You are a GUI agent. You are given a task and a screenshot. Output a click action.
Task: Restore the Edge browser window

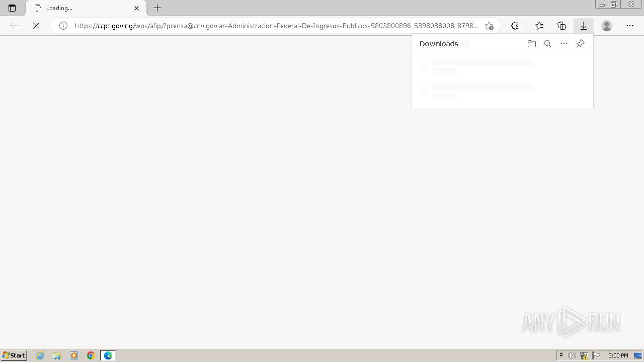(614, 5)
